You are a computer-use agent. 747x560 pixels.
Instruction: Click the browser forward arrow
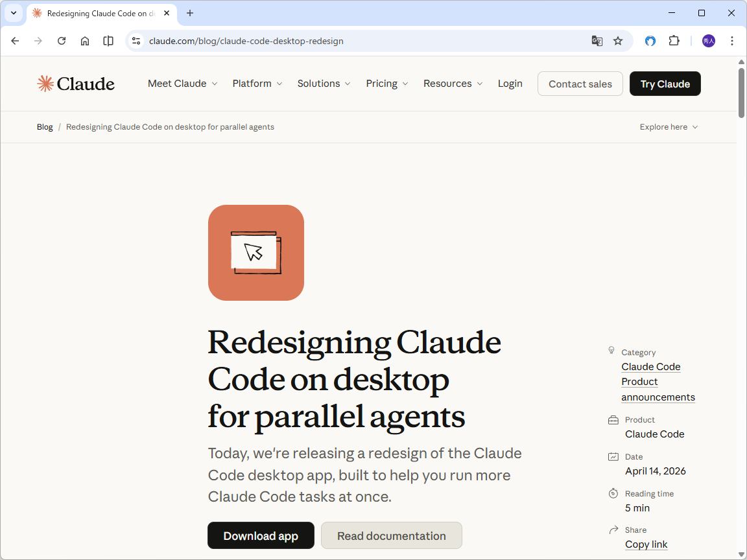click(38, 41)
